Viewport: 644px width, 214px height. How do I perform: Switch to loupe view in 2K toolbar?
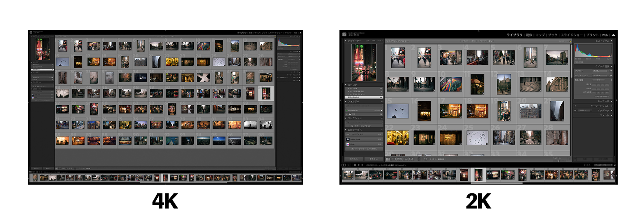pos(394,159)
